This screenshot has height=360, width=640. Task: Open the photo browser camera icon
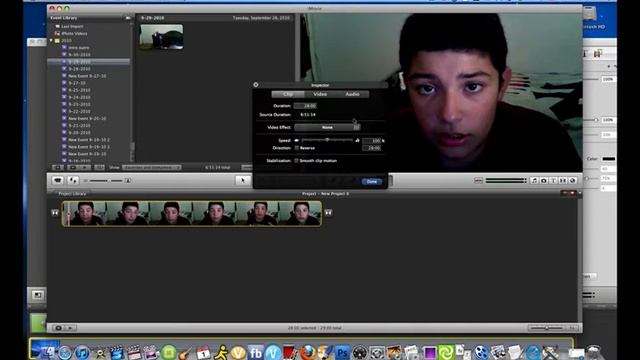544,180
